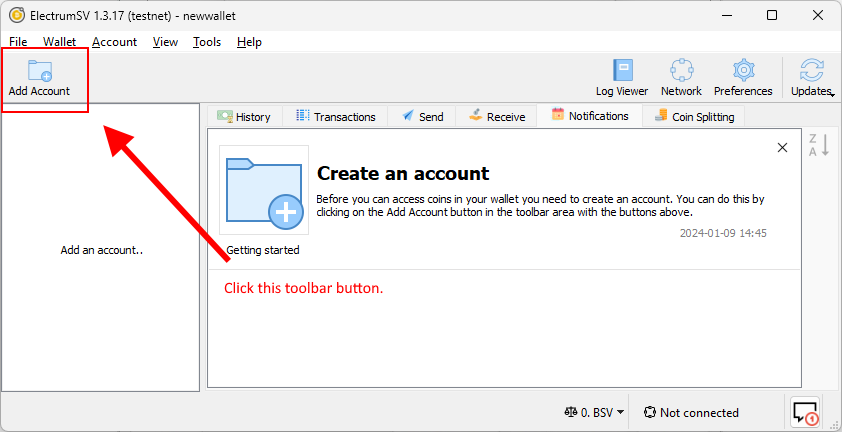Click the Getting started folder icon

[x=264, y=190]
